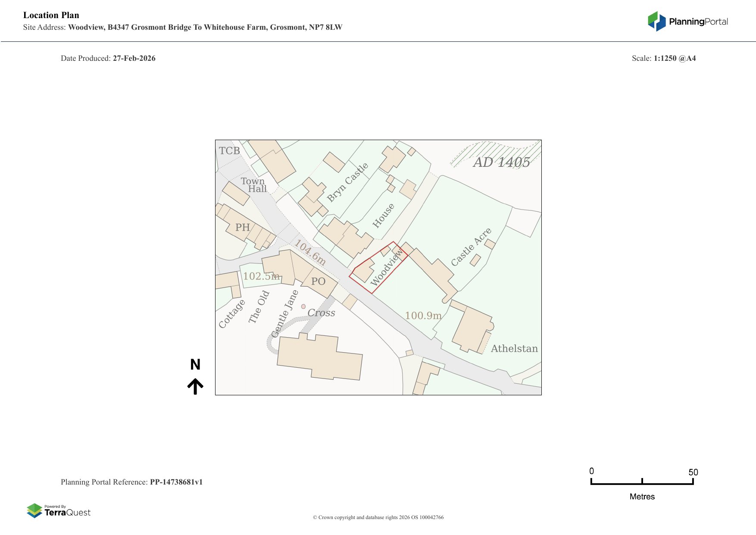The width and height of the screenshot is (756, 535).
Task: Click the metres scale bar
Action: click(642, 482)
